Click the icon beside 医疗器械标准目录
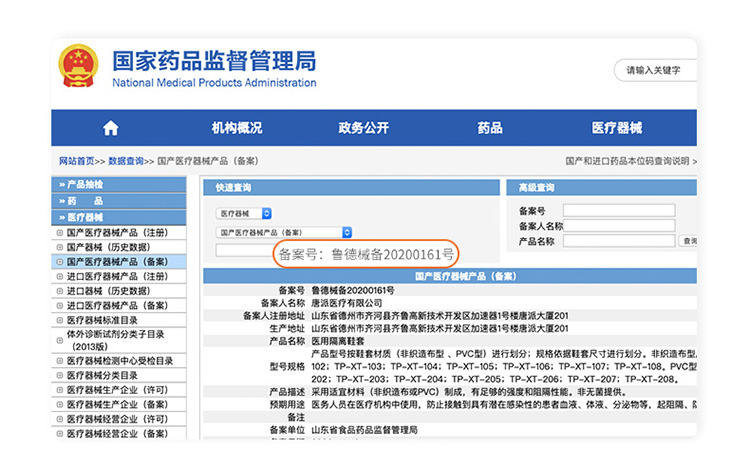 pos(59,320)
